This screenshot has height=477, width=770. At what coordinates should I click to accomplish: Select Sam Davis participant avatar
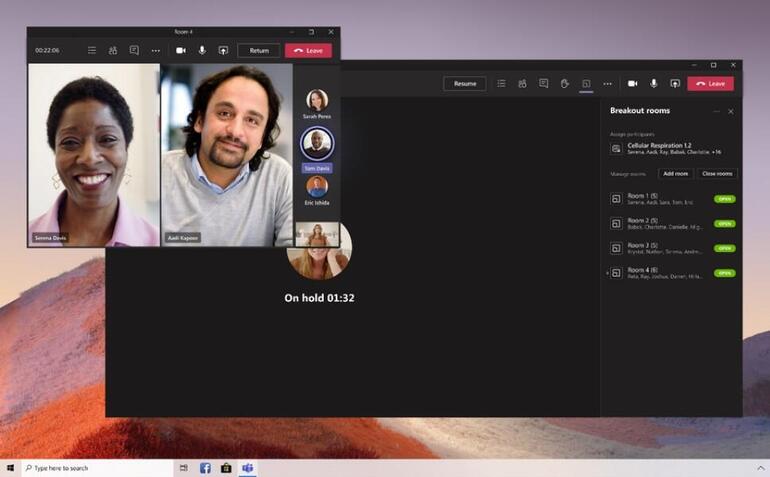[x=317, y=143]
